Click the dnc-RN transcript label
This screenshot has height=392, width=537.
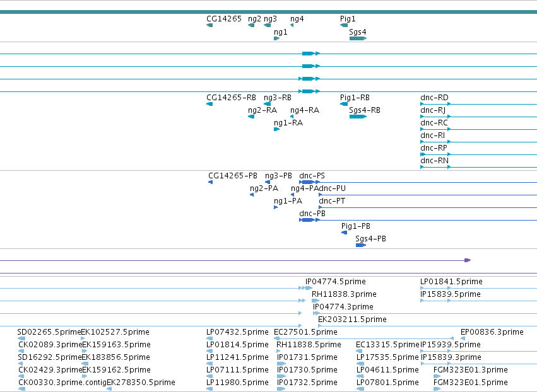pyautogui.click(x=434, y=161)
